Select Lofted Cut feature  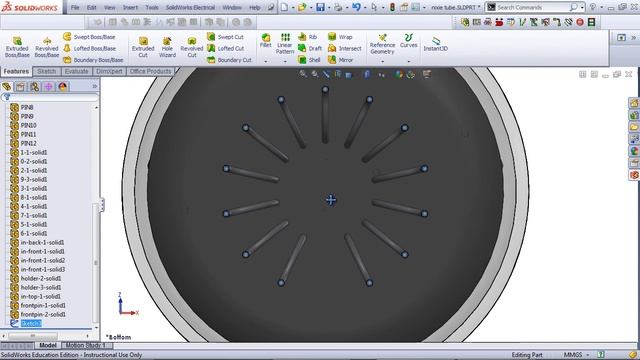(x=226, y=48)
